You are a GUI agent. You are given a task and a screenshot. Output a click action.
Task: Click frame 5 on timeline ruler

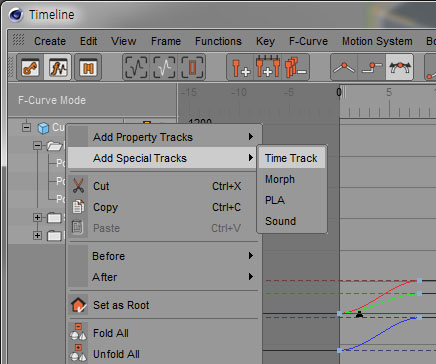[389, 92]
